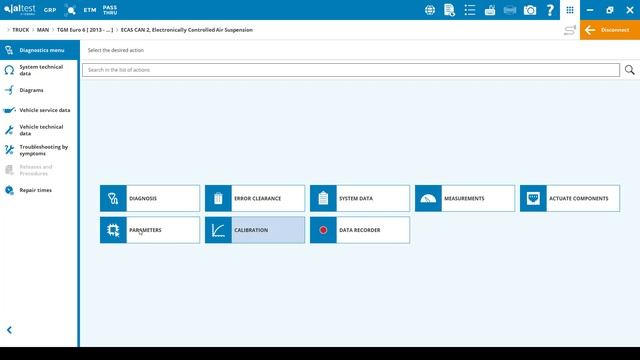
Task: Click the Jaltest logo in the top bar
Action: (x=20, y=10)
